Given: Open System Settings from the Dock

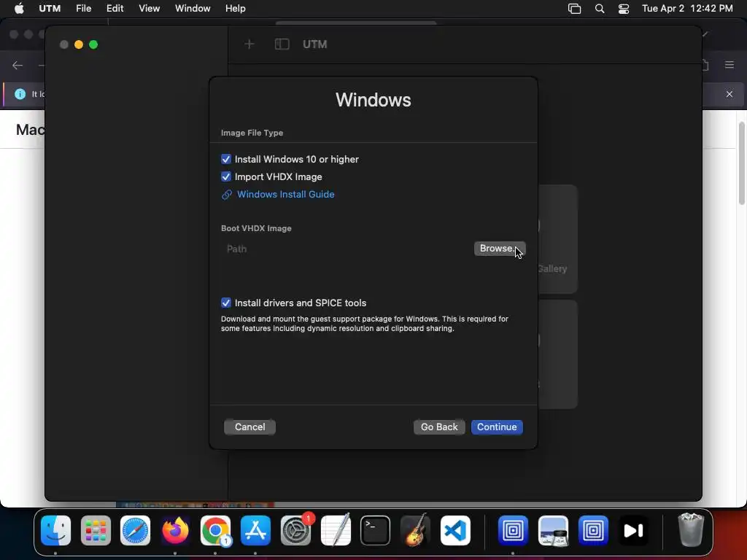Looking at the screenshot, I should (x=295, y=530).
